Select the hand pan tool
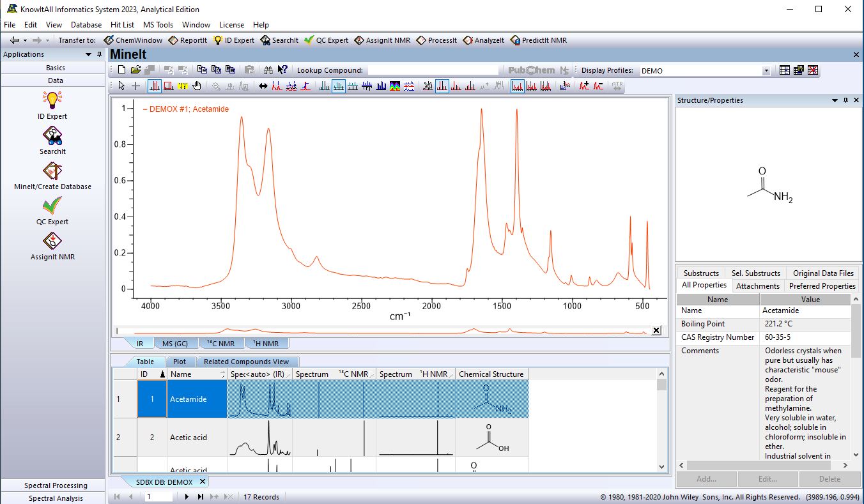864x504 pixels. [x=197, y=86]
